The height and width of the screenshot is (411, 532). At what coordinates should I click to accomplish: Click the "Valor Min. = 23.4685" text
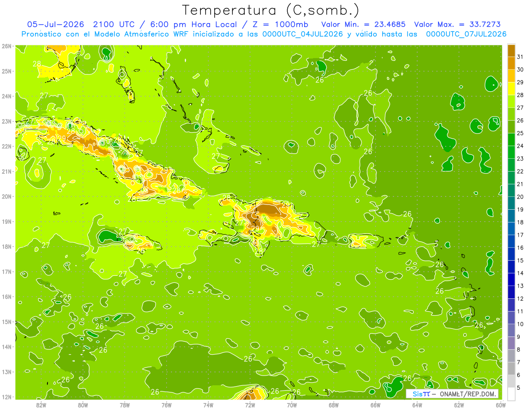point(364,24)
